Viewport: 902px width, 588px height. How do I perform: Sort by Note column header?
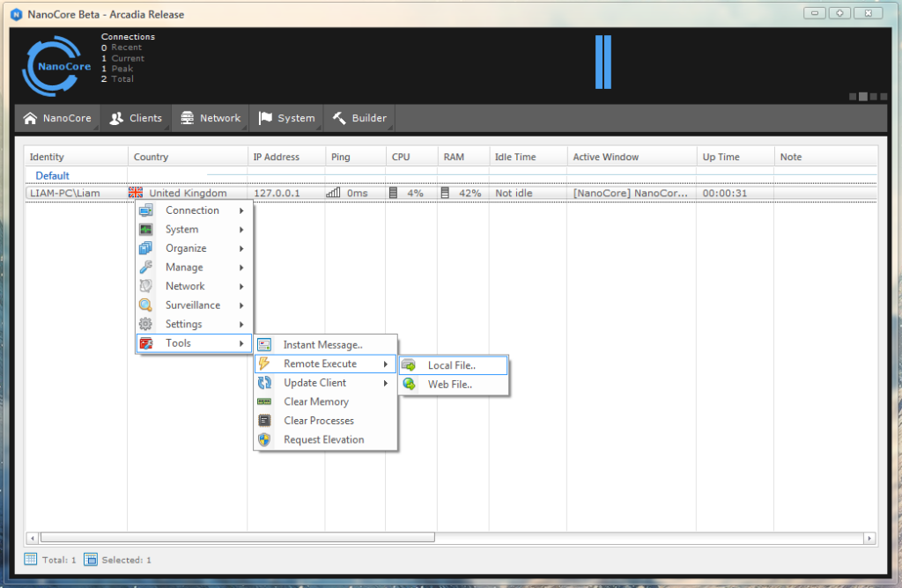[825, 157]
